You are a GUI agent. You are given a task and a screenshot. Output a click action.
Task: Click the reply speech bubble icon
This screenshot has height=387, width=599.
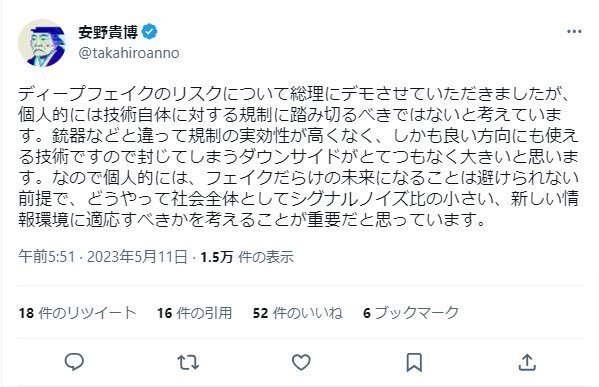pyautogui.click(x=74, y=362)
